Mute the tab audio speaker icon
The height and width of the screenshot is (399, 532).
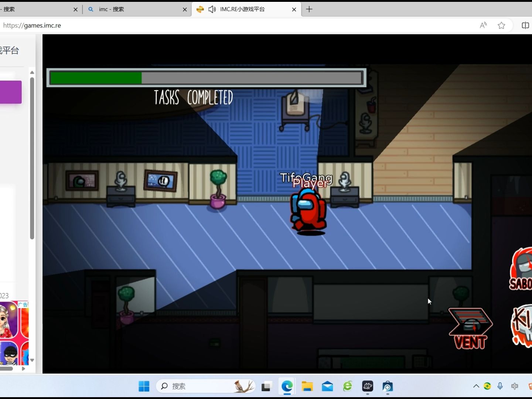212,9
